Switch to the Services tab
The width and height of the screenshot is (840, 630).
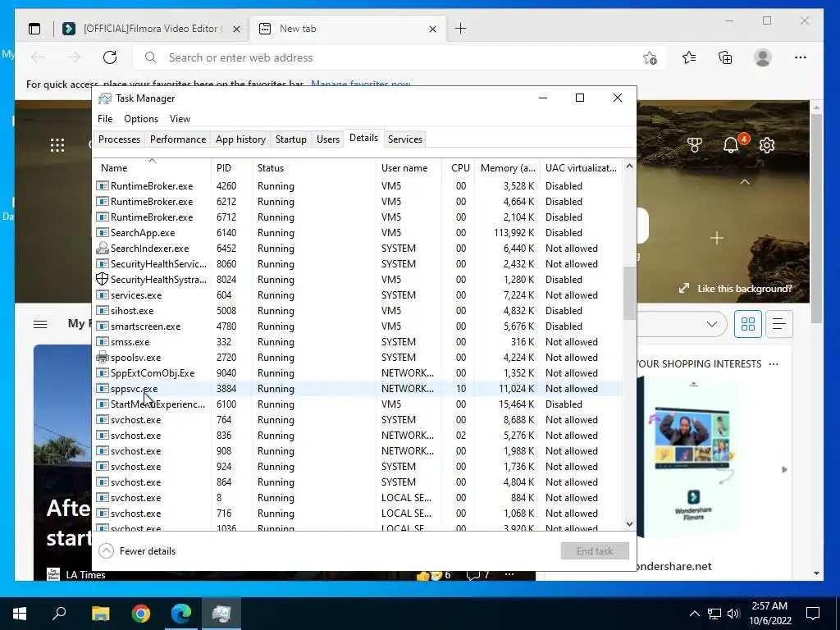(405, 139)
